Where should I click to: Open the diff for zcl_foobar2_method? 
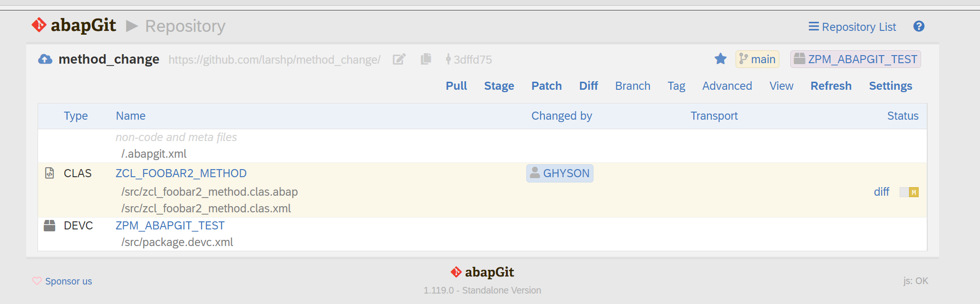click(x=881, y=192)
